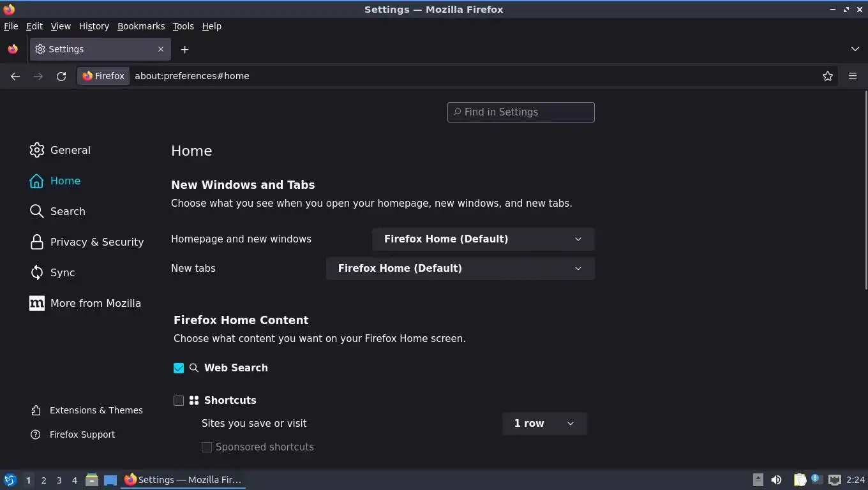This screenshot has height=490, width=868.
Task: Open Privacy & Security settings
Action: point(87,242)
